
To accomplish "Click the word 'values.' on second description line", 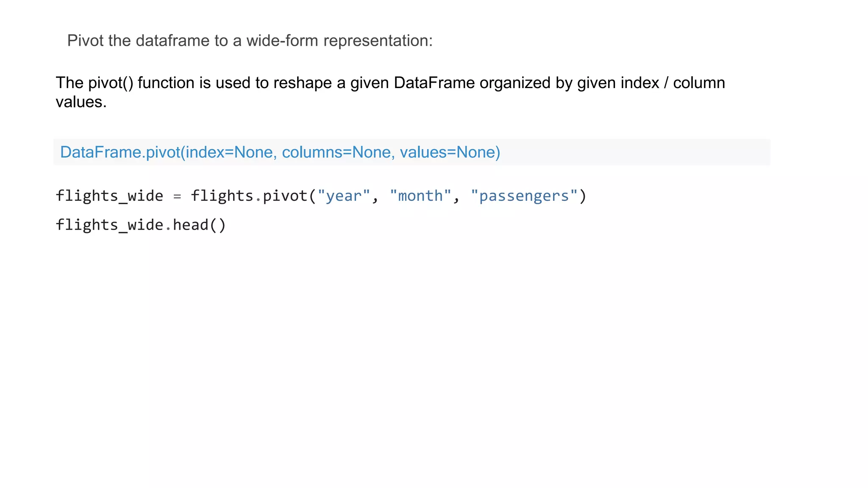I will pos(81,102).
